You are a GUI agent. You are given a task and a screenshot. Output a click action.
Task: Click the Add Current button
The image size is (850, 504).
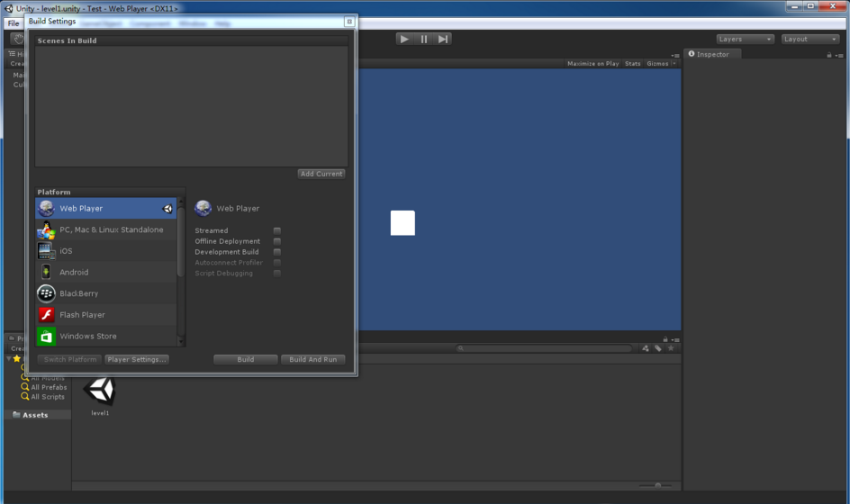[321, 174]
